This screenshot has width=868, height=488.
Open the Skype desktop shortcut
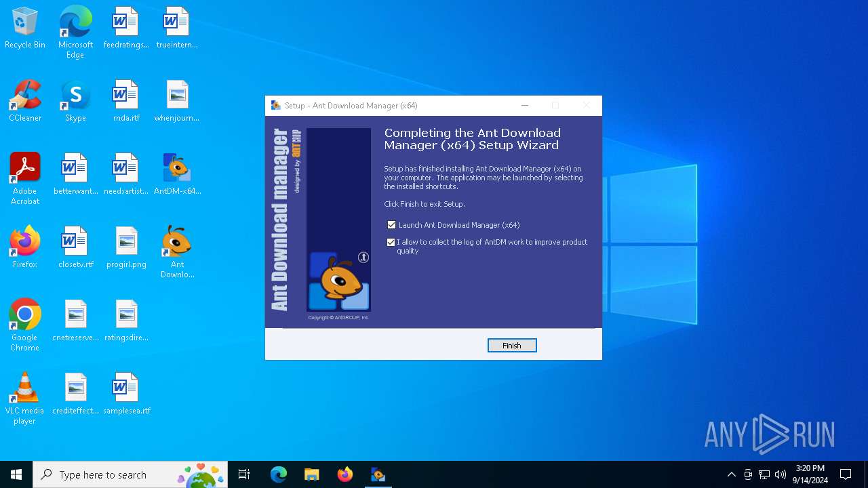click(x=75, y=102)
